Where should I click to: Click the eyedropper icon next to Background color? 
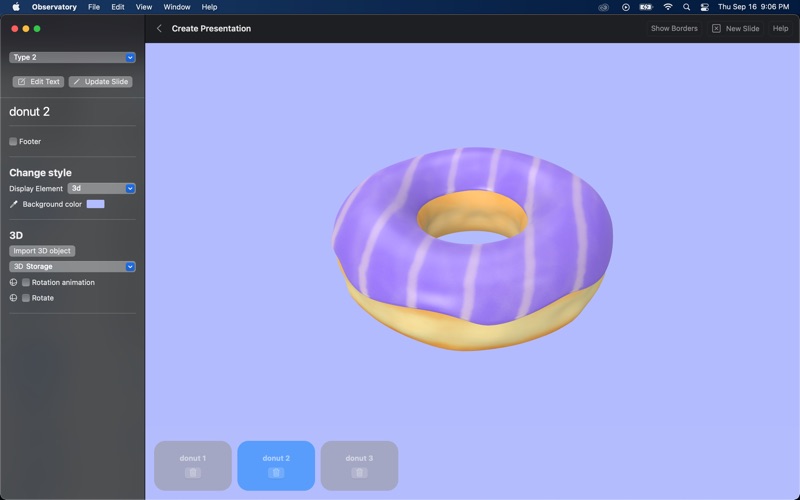pos(14,204)
